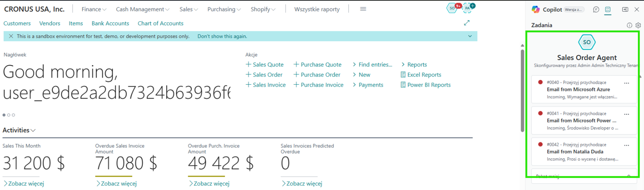
Task: Click the good morning headline text
Action: [116, 83]
